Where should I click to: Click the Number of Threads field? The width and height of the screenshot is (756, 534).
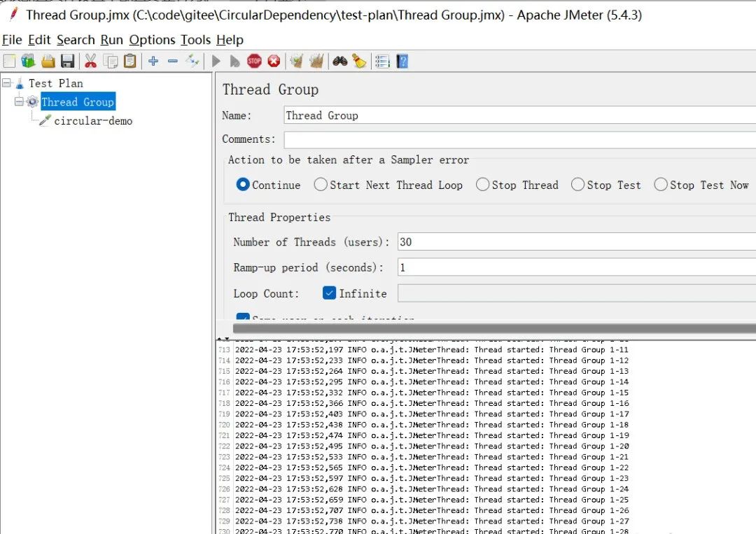pos(577,242)
